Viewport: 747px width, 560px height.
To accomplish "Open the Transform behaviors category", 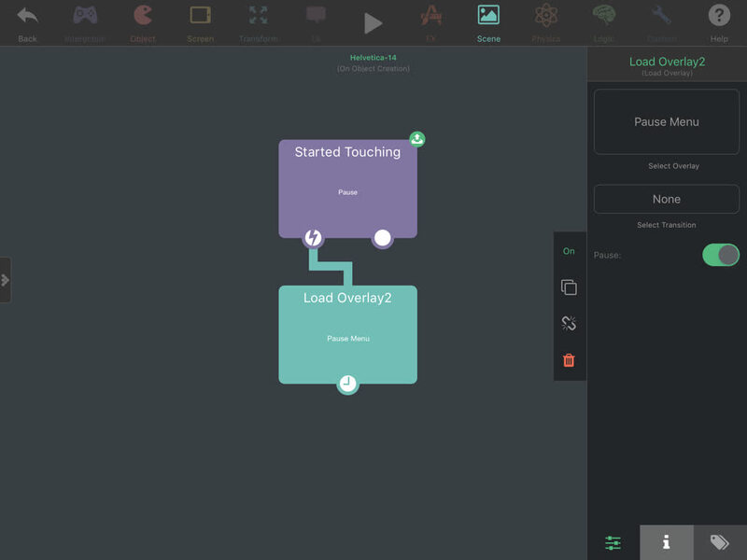I will [259, 22].
